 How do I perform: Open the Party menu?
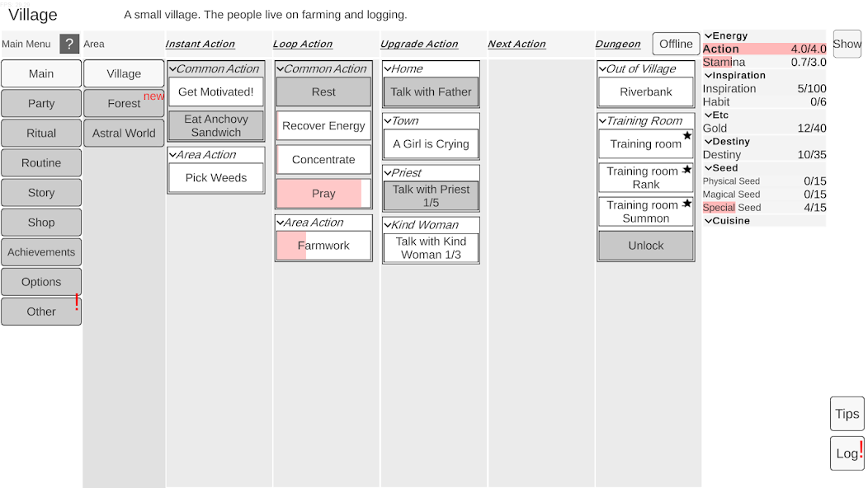(41, 103)
